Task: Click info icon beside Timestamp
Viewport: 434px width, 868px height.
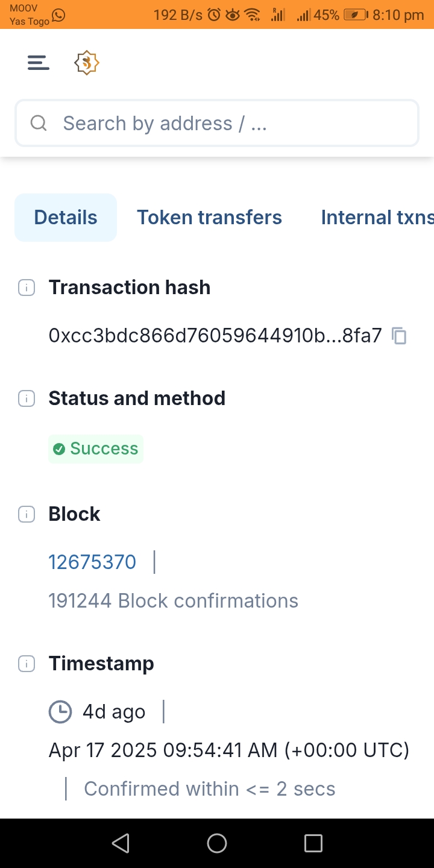Action: (27, 664)
